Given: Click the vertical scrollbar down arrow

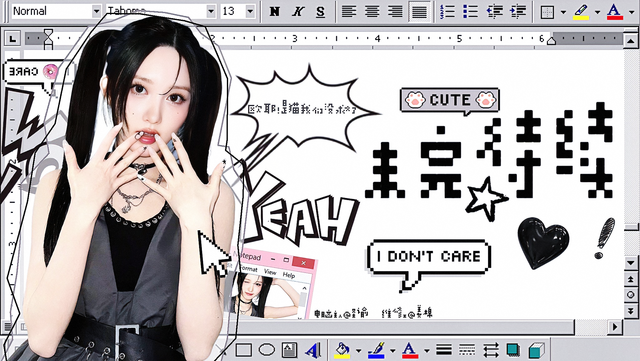Looking at the screenshot, I should pyautogui.click(x=631, y=263).
